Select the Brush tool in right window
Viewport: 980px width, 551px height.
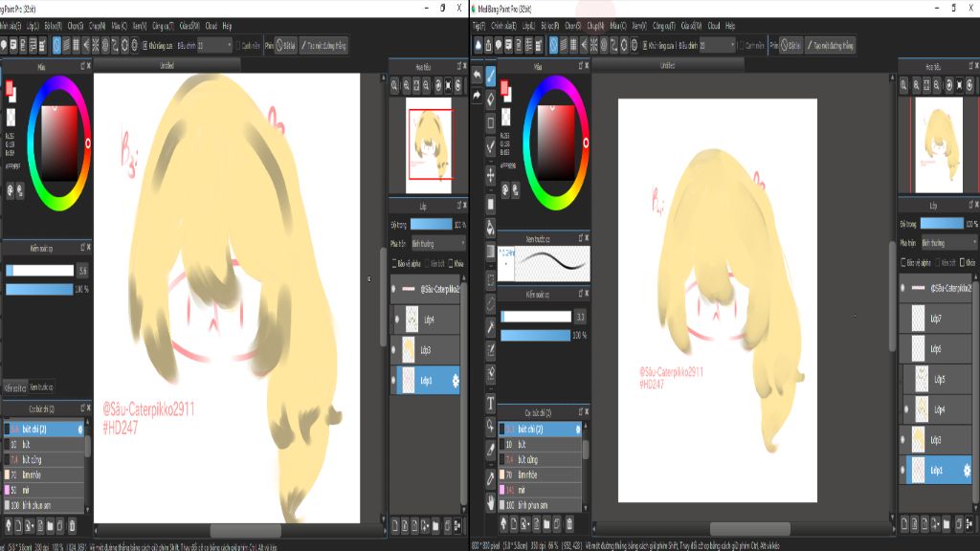pos(491,77)
